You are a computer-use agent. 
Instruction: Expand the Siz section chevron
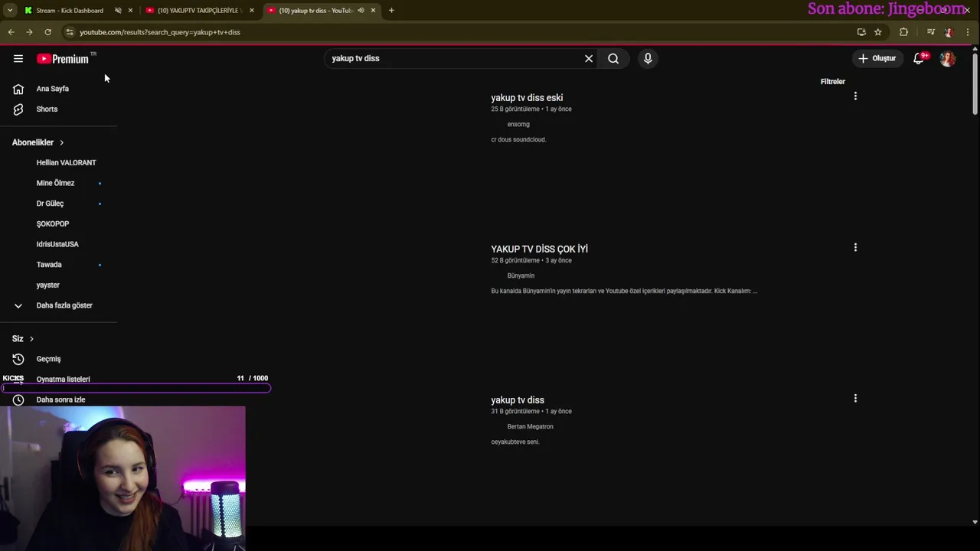pyautogui.click(x=31, y=338)
